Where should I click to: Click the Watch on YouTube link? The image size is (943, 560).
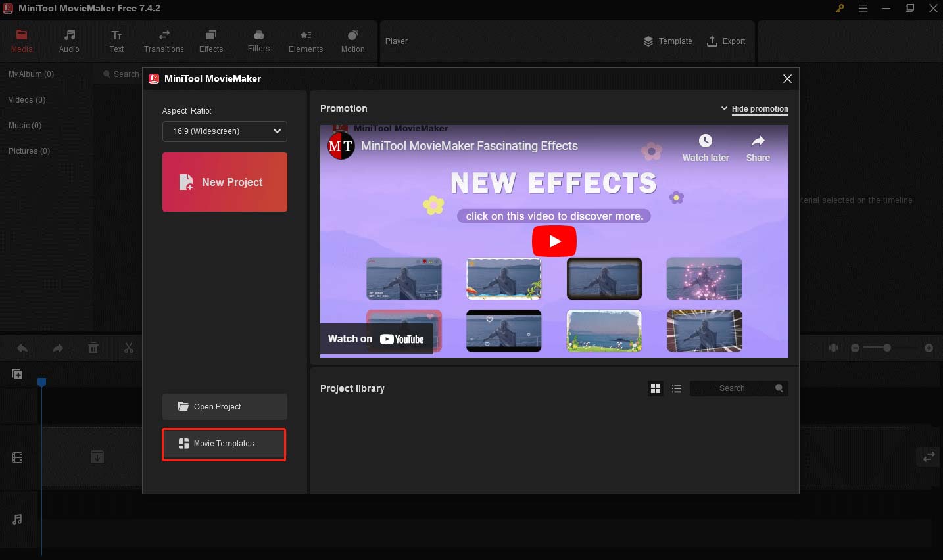point(376,339)
